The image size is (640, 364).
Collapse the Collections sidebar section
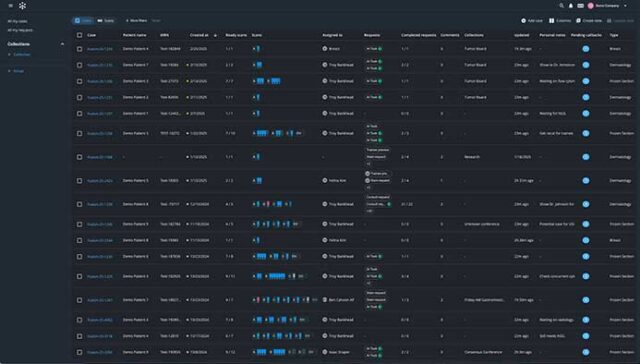[62, 44]
